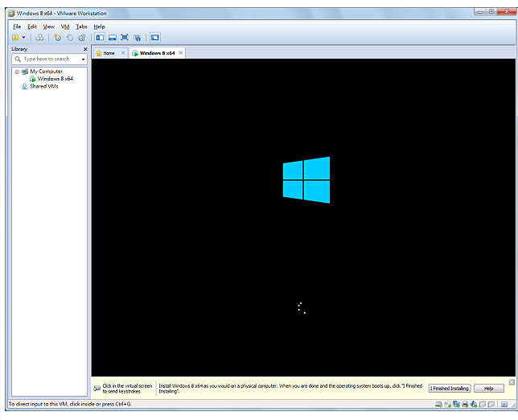The height and width of the screenshot is (420, 518).
Task: Open the View menu
Action: coord(49,27)
